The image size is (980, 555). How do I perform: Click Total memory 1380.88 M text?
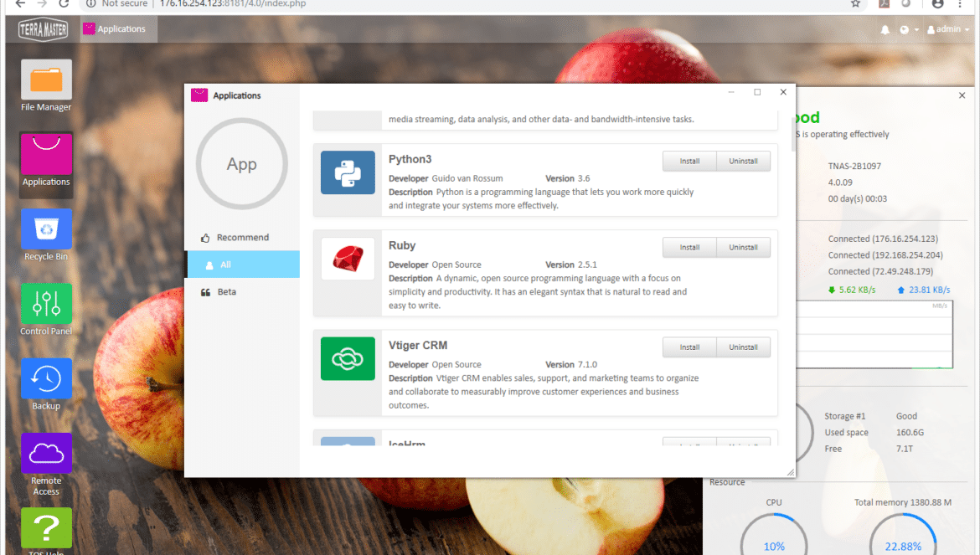tap(903, 502)
